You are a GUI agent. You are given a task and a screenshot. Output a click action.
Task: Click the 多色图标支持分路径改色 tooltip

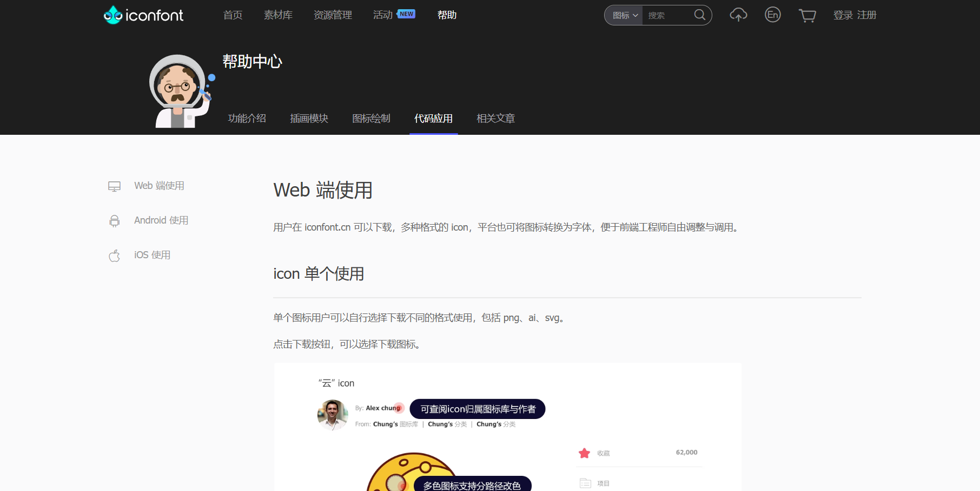pyautogui.click(x=472, y=484)
